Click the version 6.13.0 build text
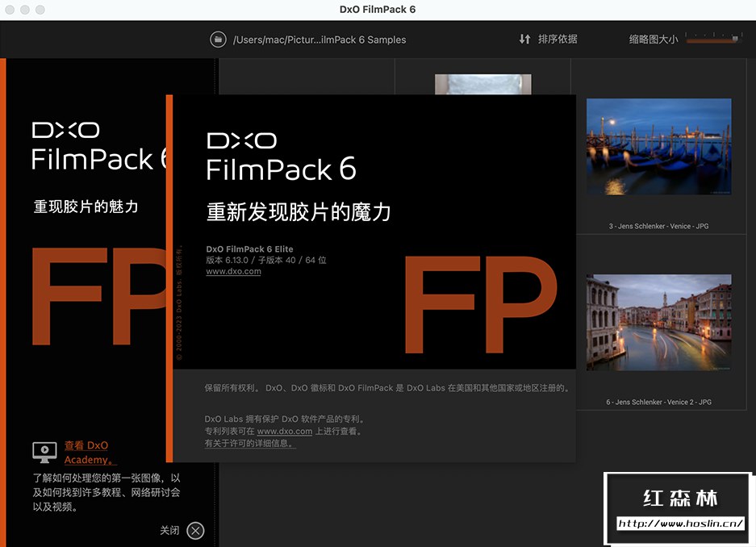This screenshot has height=547, width=756. click(x=266, y=261)
